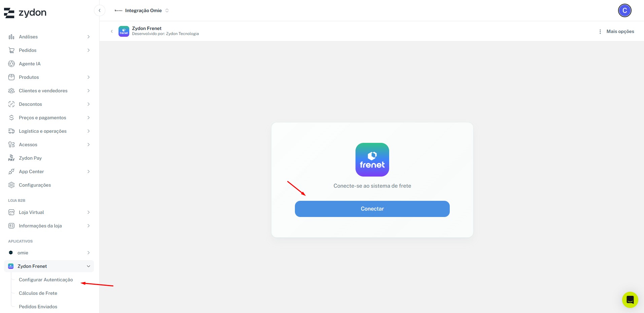Open Configurar Autenticação submenu item
Image resolution: width=644 pixels, height=313 pixels.
click(x=46, y=280)
